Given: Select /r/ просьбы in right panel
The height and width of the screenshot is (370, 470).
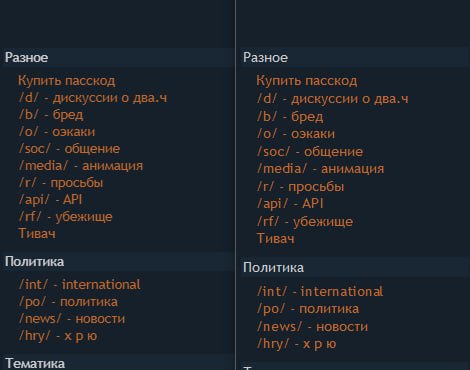Looking at the screenshot, I should (x=300, y=187).
